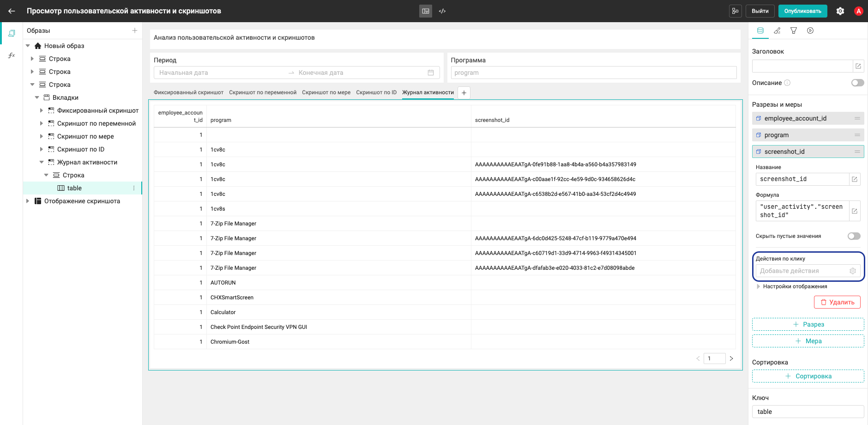Switch to Скриншот по переменной tab

coord(263,92)
